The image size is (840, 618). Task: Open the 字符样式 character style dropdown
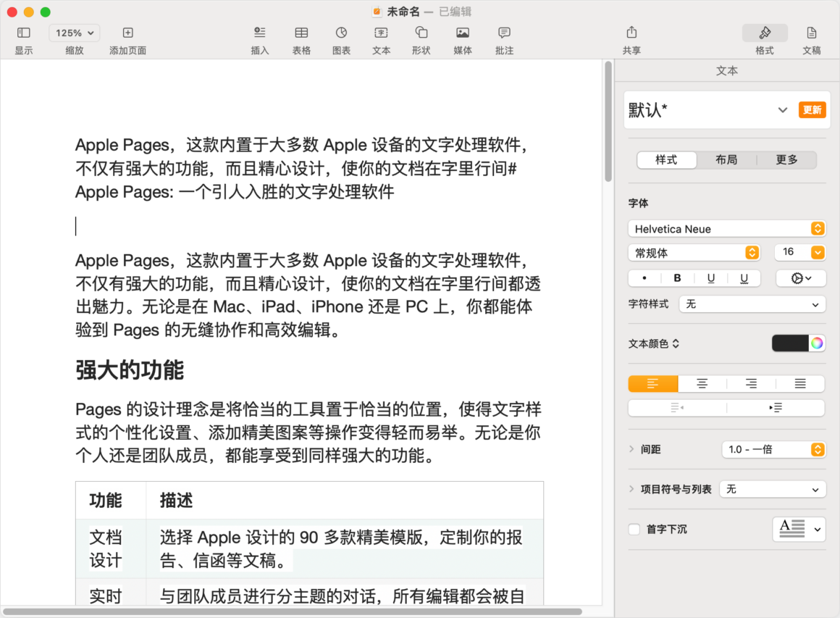click(752, 304)
